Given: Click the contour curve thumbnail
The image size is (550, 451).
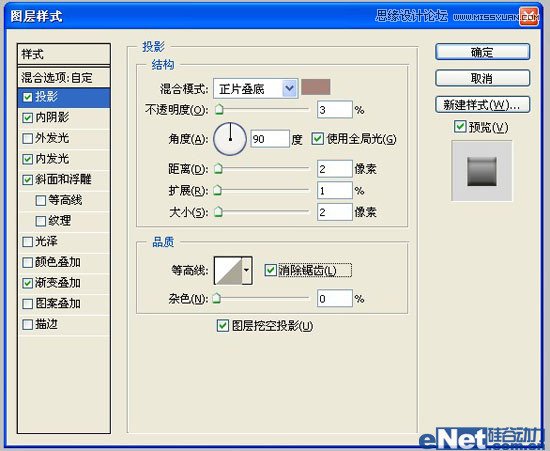Looking at the screenshot, I should 228,270.
